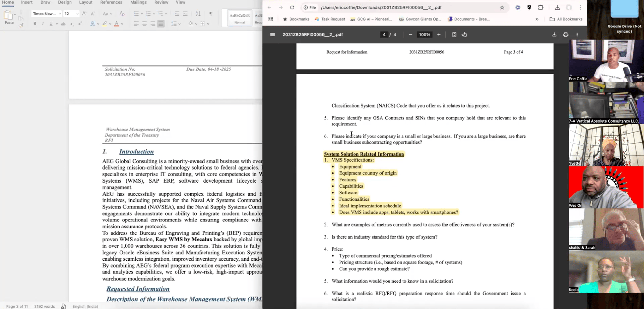Switch to the Layout ribbon tab
This screenshot has height=309, width=644.
86,2
